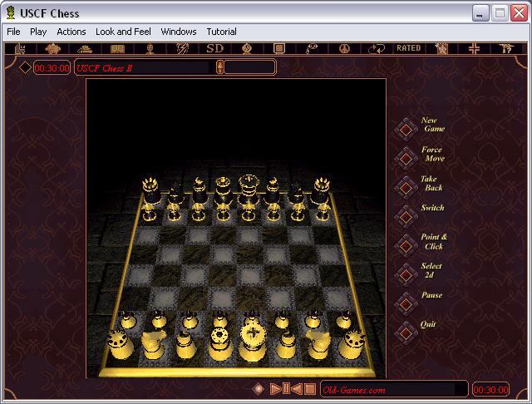Click the square stop playback control

tap(310, 389)
